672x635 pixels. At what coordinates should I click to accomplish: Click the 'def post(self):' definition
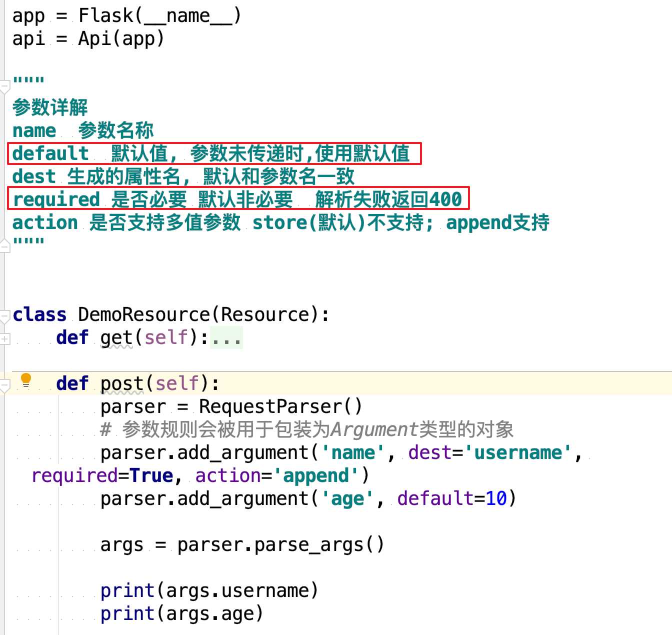click(x=137, y=383)
